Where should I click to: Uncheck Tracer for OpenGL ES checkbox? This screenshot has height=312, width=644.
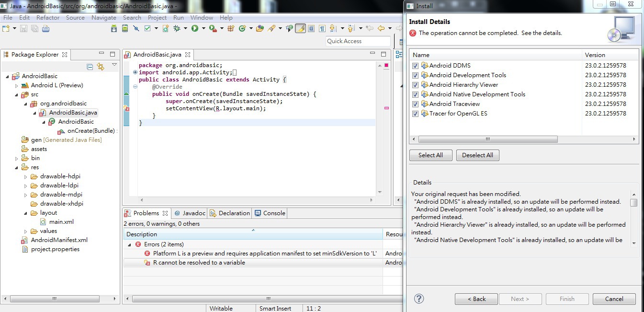(415, 114)
